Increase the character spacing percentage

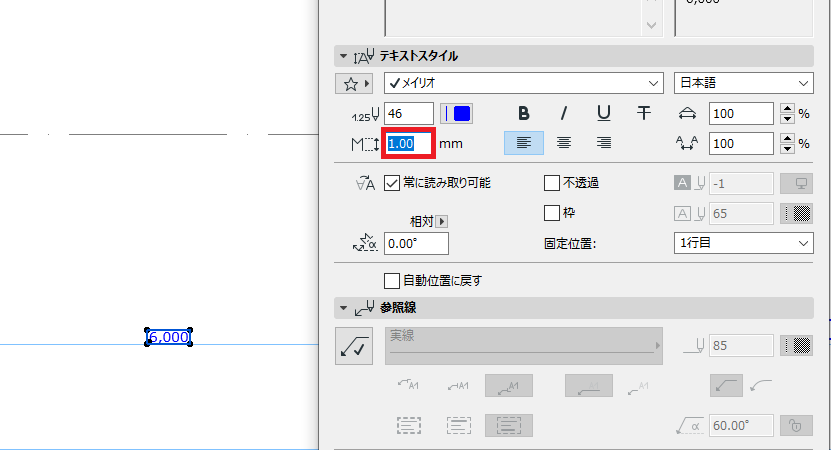click(x=788, y=139)
